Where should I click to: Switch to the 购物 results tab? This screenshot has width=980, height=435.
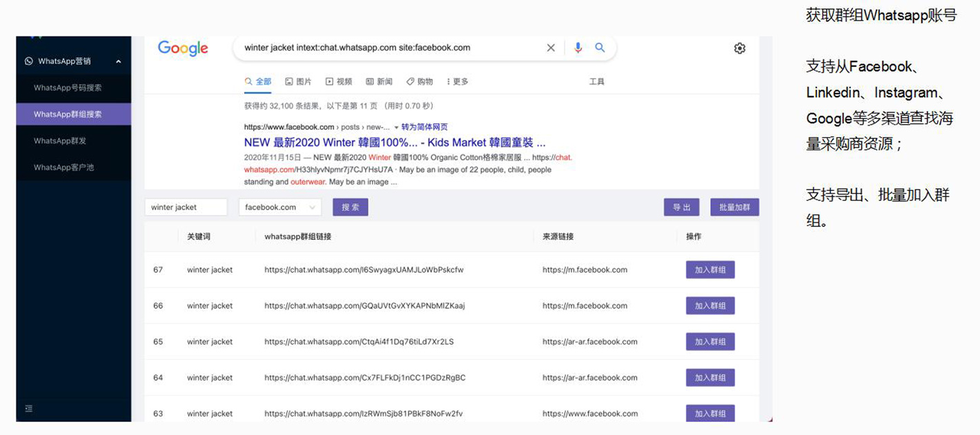[420, 81]
